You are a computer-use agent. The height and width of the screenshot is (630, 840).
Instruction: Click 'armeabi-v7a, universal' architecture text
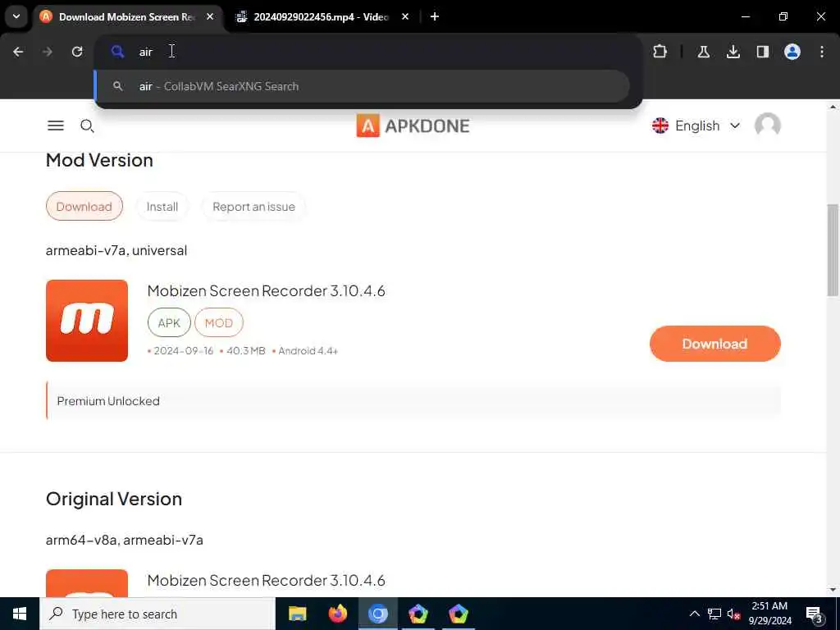[x=116, y=250]
